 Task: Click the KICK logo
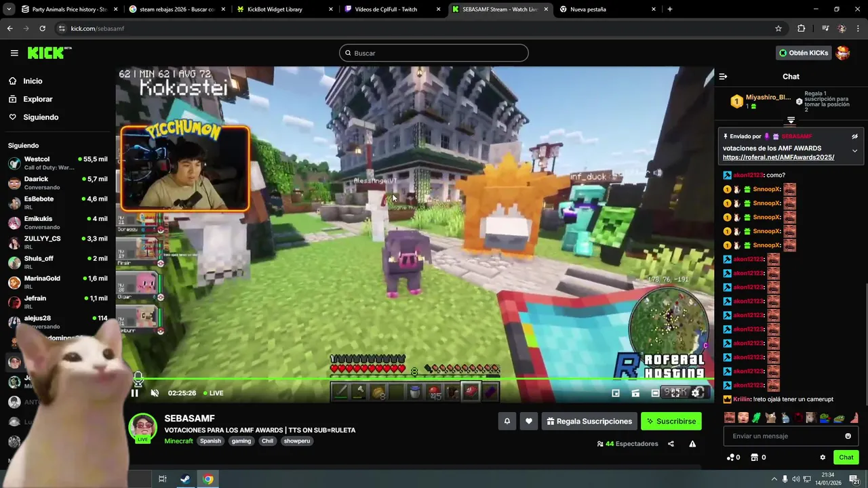click(49, 53)
